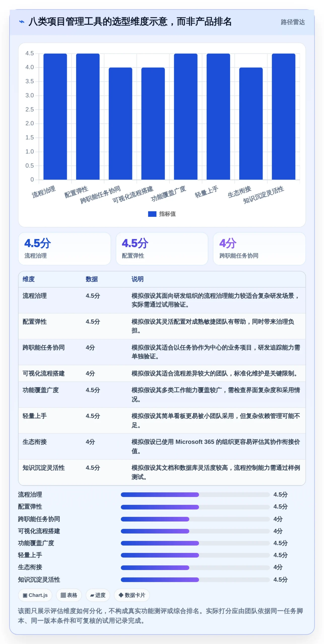The image size is (324, 644).
Task: Click the 知识沉淀灵活性 bar in chart
Action: (283, 116)
